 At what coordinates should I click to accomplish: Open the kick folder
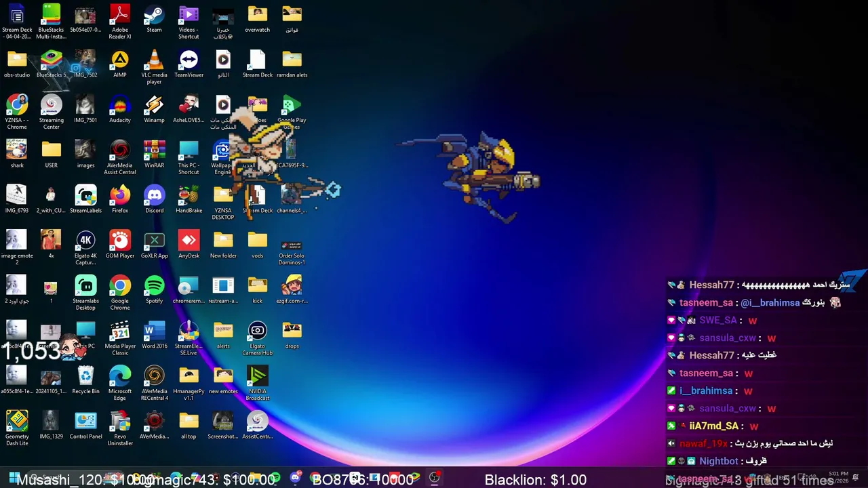click(257, 290)
